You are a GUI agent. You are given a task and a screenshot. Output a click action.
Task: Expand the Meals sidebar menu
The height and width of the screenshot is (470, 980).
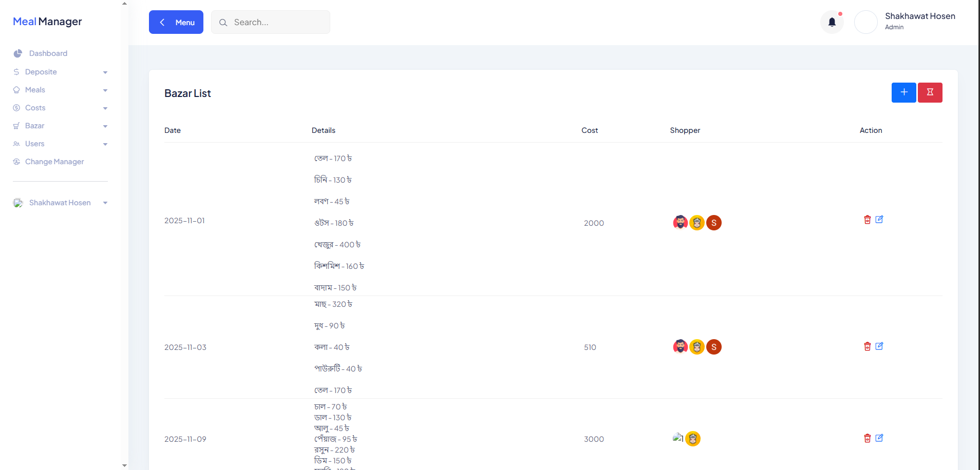[60, 90]
